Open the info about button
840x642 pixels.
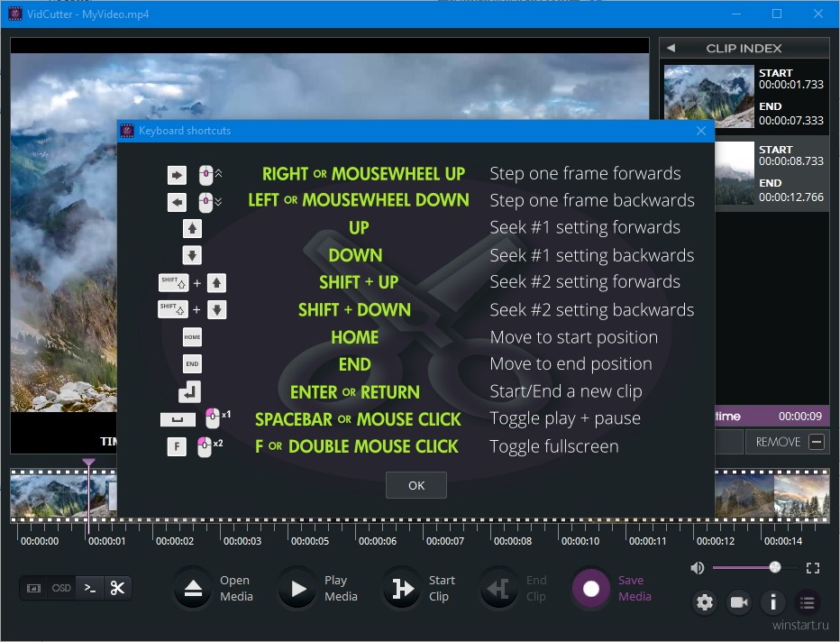(773, 602)
